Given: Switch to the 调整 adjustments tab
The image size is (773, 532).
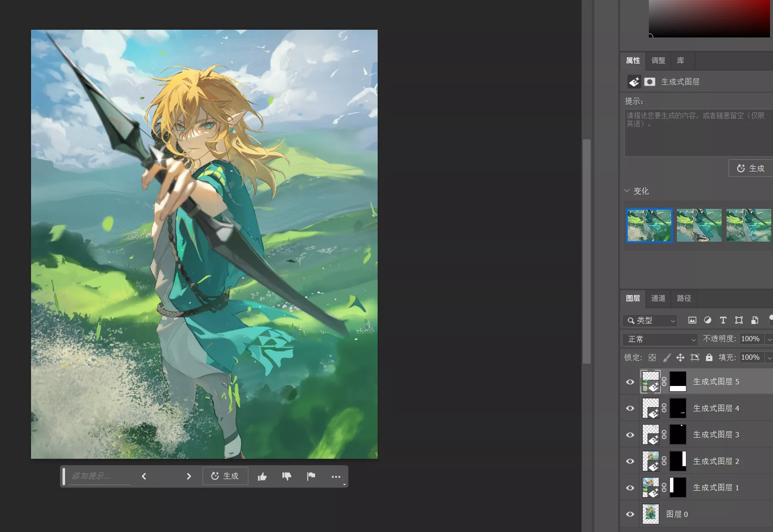Looking at the screenshot, I should coord(658,61).
